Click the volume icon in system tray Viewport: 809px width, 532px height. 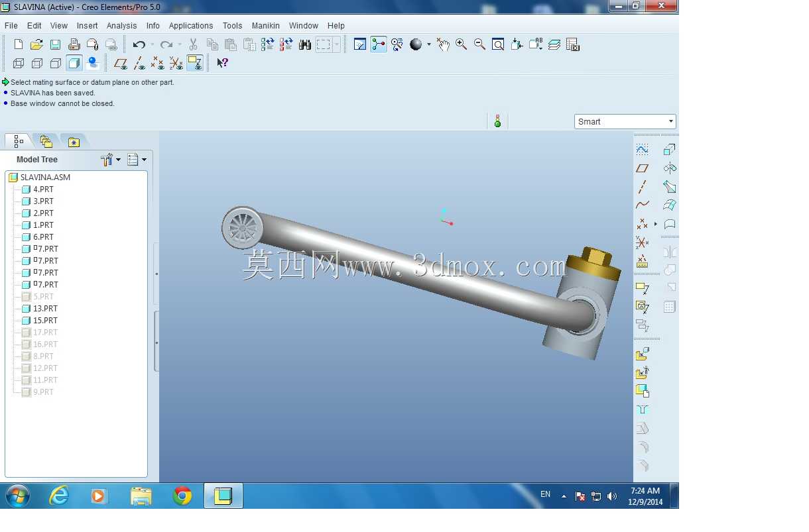tap(611, 496)
